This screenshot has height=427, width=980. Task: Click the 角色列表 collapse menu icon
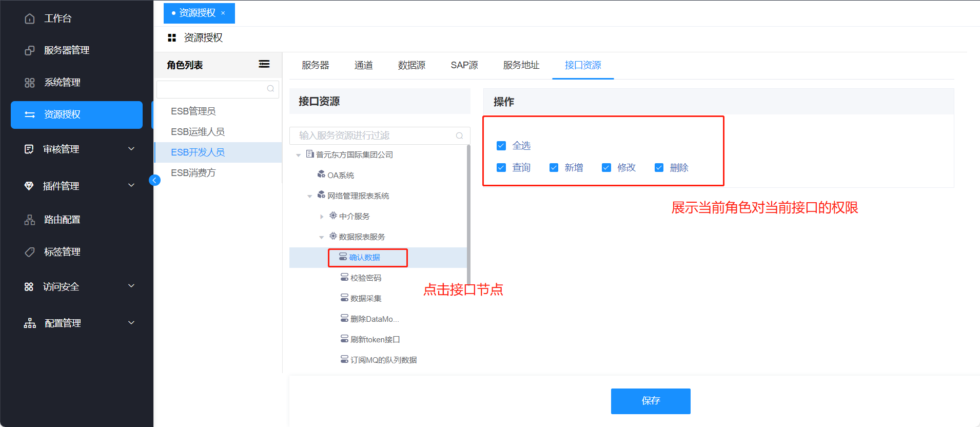pyautogui.click(x=264, y=64)
